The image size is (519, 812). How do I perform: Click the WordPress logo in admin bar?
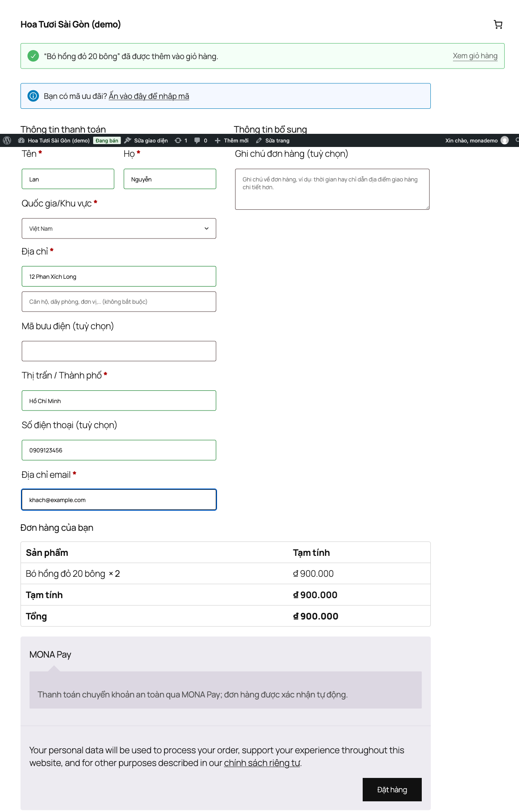pos(7,140)
